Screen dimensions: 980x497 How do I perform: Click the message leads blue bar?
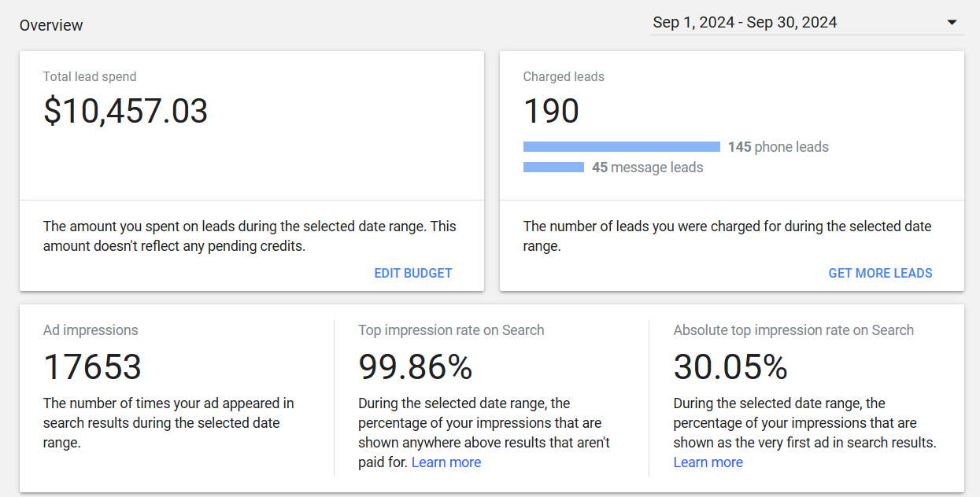coord(553,168)
